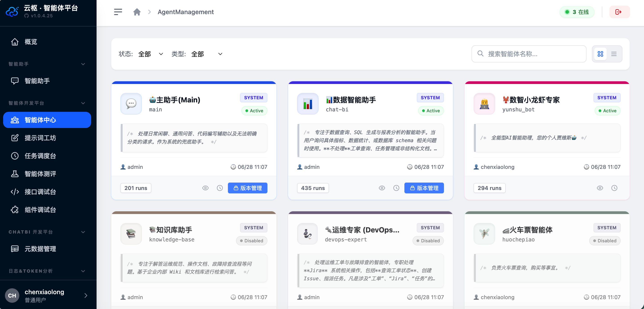View 数智小龙虾专家 details with eye icon
Image resolution: width=644 pixels, height=309 pixels.
(x=600, y=188)
